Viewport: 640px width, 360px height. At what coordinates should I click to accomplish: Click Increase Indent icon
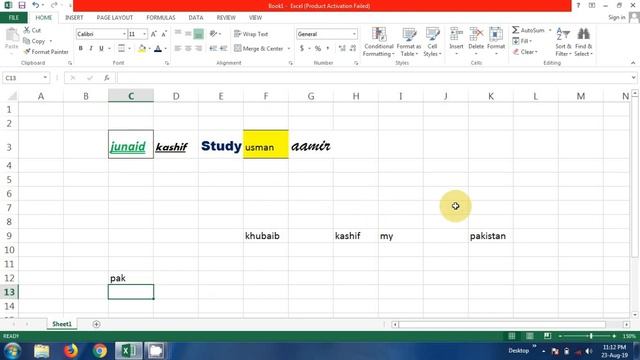pyautogui.click(x=223, y=49)
